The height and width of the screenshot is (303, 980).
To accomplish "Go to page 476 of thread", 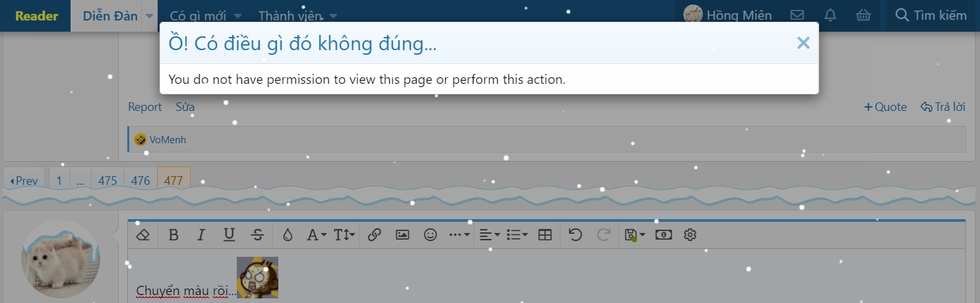I will (x=140, y=180).
